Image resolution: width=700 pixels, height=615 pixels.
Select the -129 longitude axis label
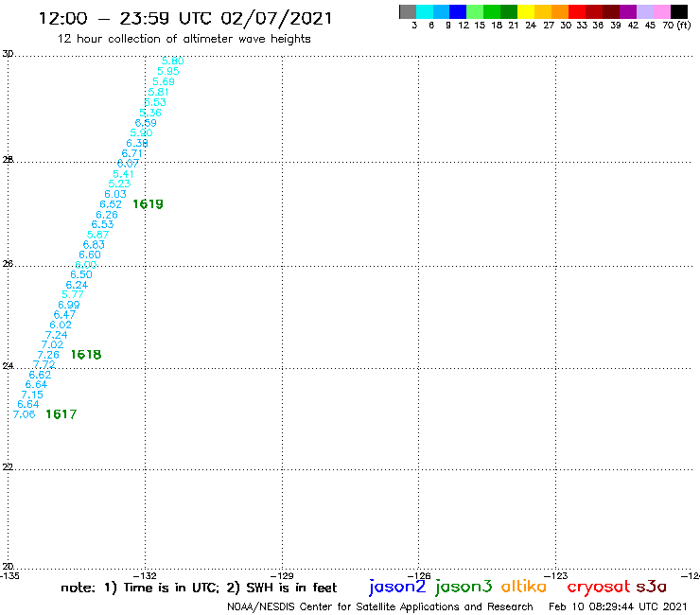[x=282, y=575]
